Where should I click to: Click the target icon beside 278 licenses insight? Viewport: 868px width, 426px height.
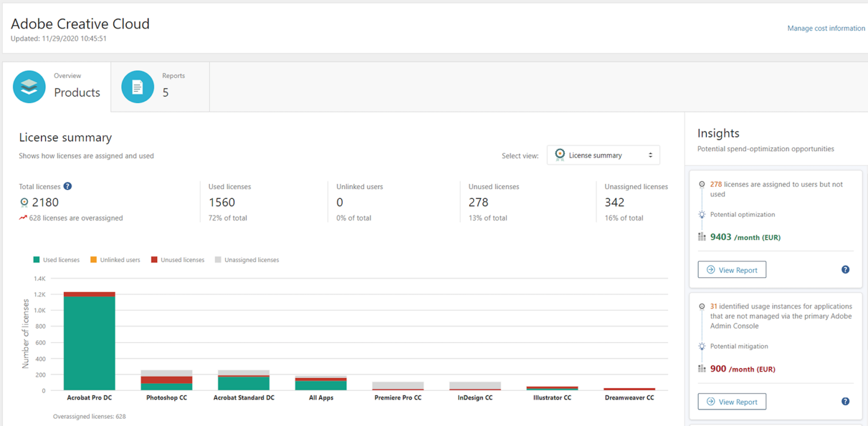[702, 184]
